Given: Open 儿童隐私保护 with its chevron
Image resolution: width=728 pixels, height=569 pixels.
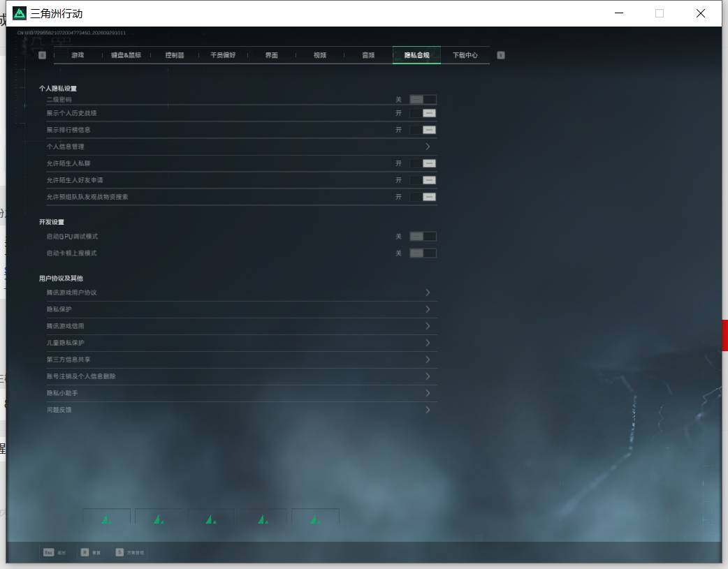Looking at the screenshot, I should click(x=428, y=343).
